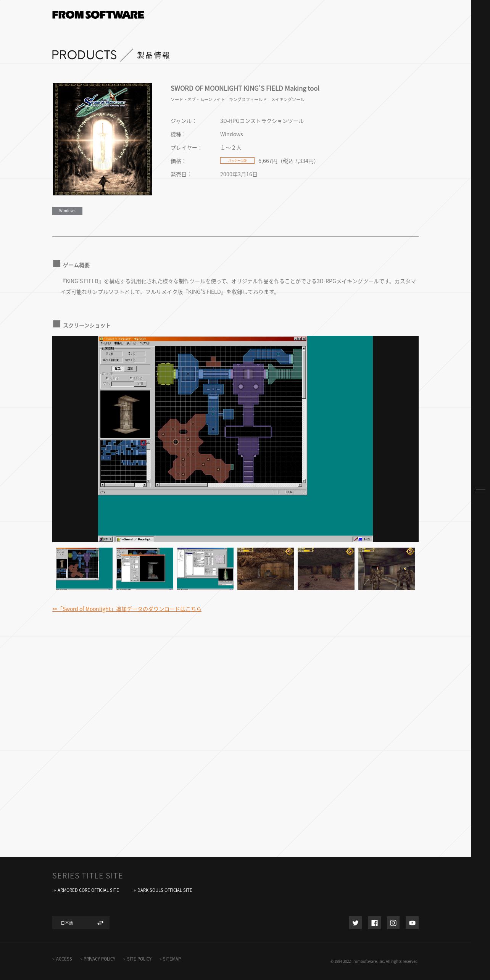Click the FROM SOFTWARE logo
The width and height of the screenshot is (490, 980).
(x=98, y=15)
